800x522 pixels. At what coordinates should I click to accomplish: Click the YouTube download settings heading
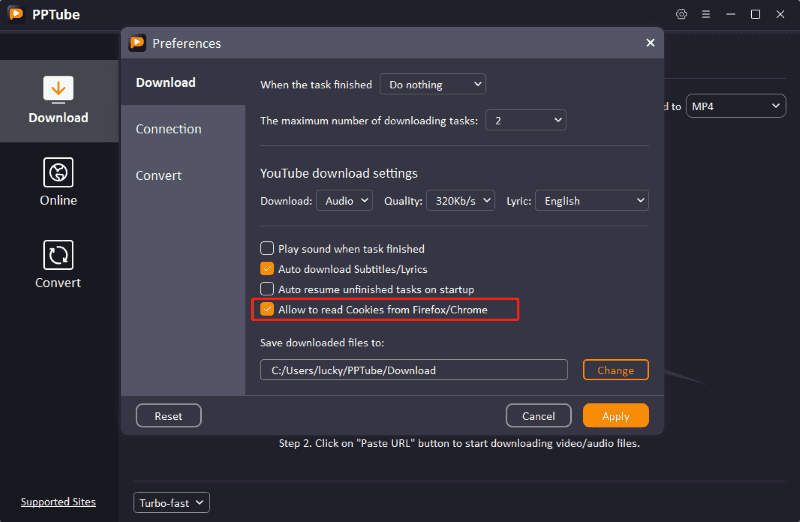tap(339, 173)
